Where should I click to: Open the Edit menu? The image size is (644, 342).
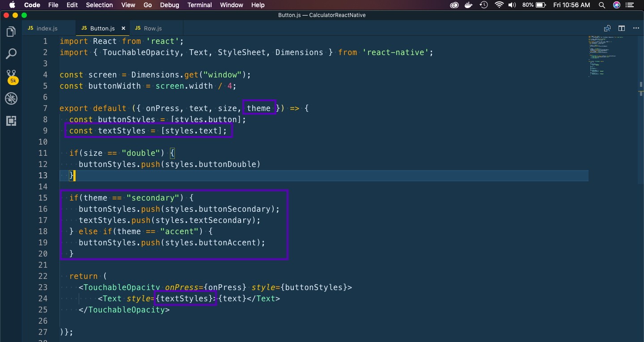72,5
